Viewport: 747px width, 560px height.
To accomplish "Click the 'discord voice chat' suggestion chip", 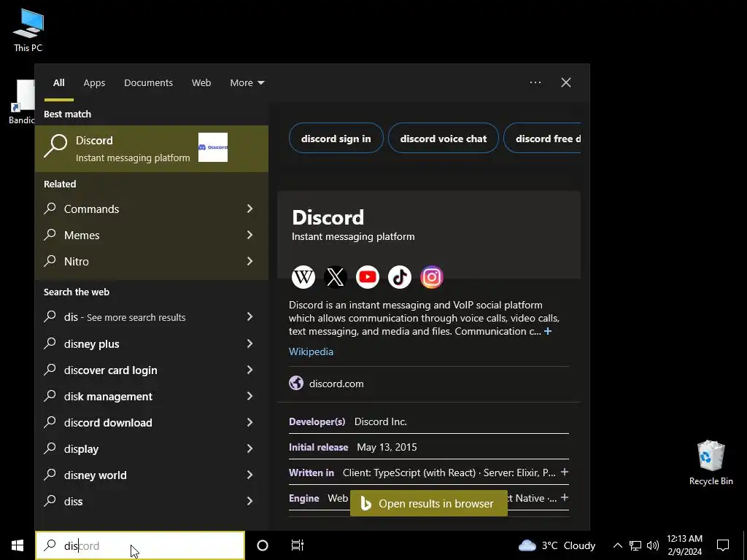I will point(443,139).
